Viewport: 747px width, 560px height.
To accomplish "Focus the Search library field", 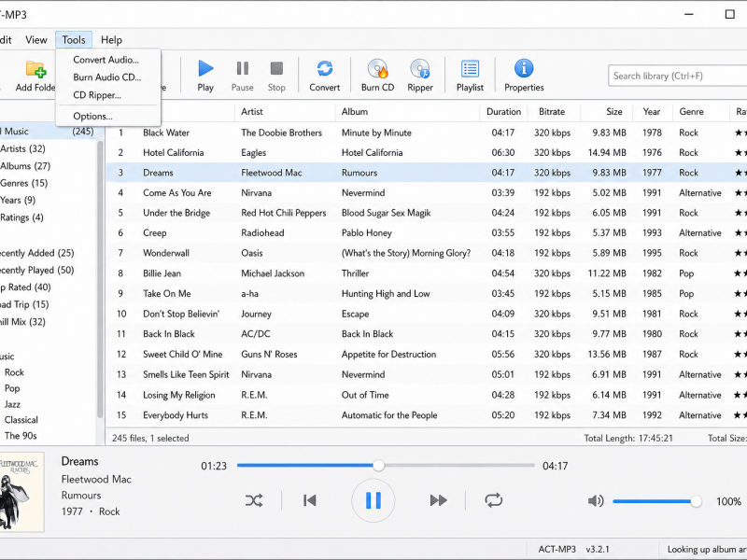I will pyautogui.click(x=678, y=77).
